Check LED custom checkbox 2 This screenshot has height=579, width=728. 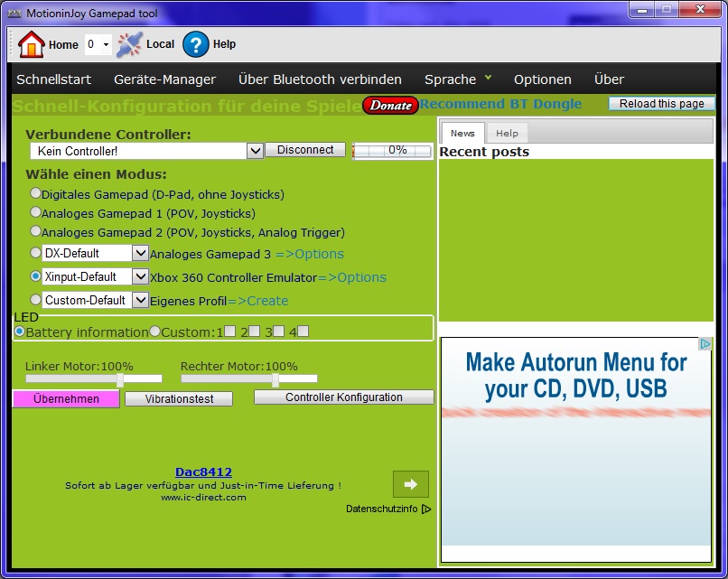254,332
